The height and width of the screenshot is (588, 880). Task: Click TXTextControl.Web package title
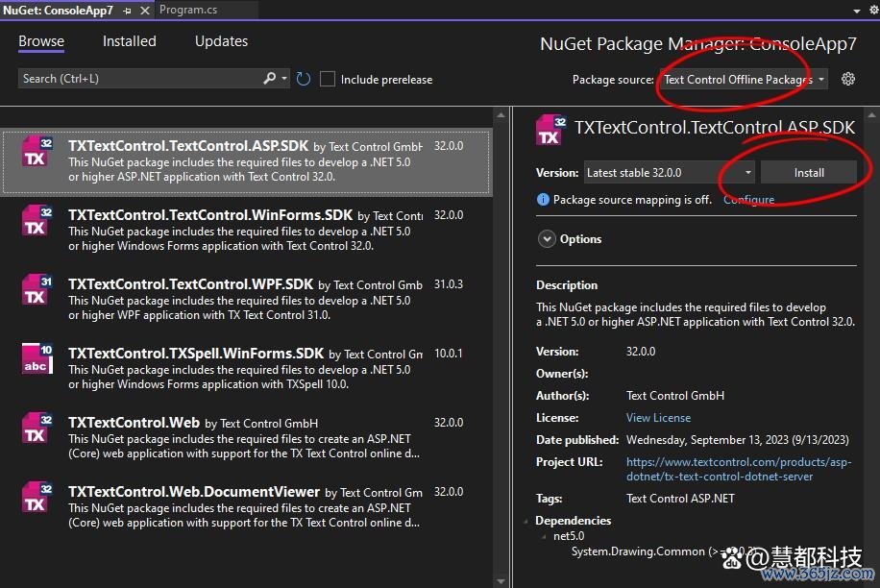click(x=134, y=423)
